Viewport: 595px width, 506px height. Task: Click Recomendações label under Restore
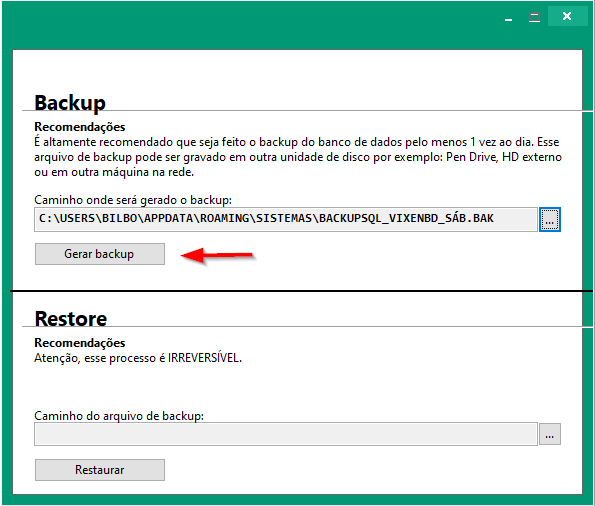click(x=80, y=343)
